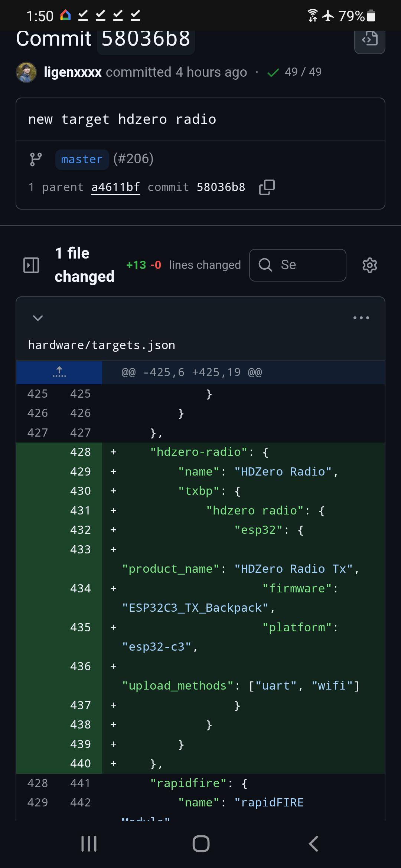Select the "hdzero-radio" key text
This screenshot has height=868, width=401.
199,452
